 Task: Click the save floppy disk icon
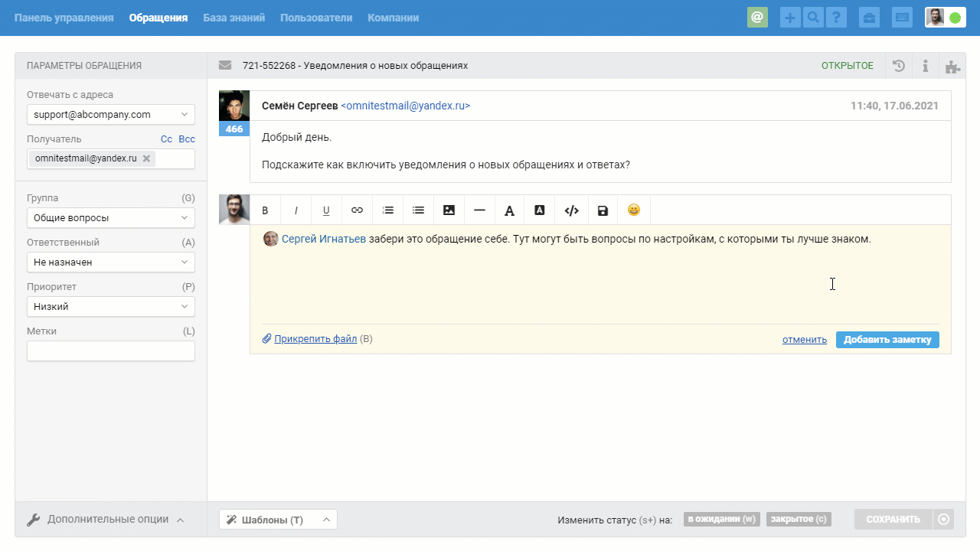pos(603,210)
